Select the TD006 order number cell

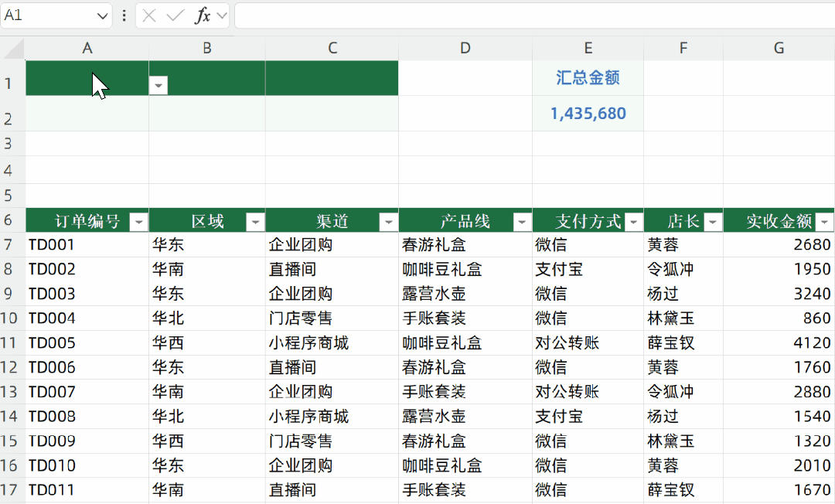click(87, 367)
